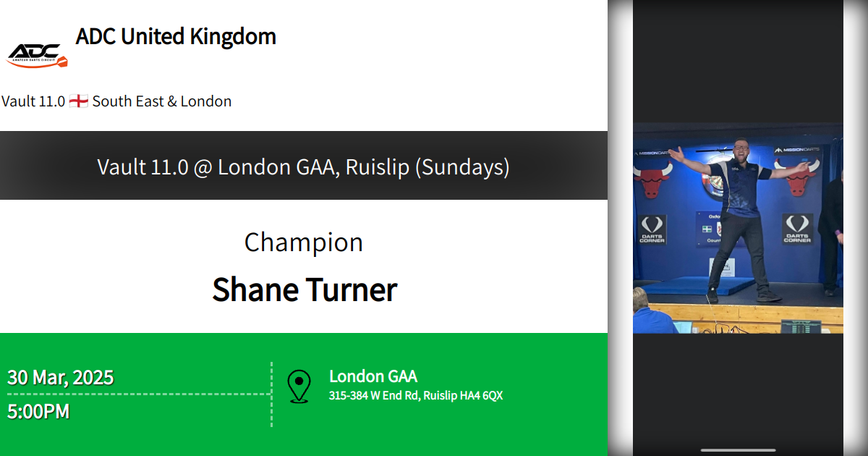Open the London GAA venue name
868x456 pixels.
pos(373,376)
